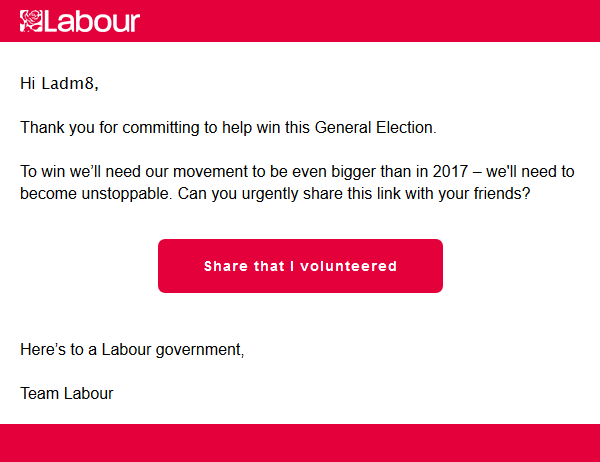
Task: Click the red footer banner
Action: point(300,443)
